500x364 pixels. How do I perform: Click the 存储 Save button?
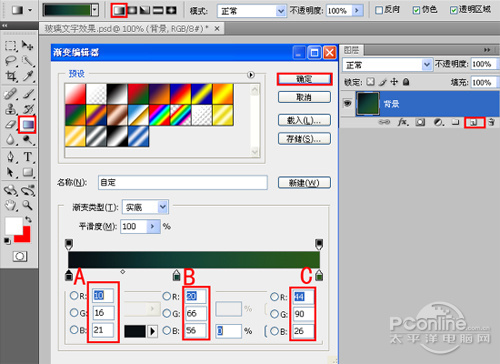point(304,139)
